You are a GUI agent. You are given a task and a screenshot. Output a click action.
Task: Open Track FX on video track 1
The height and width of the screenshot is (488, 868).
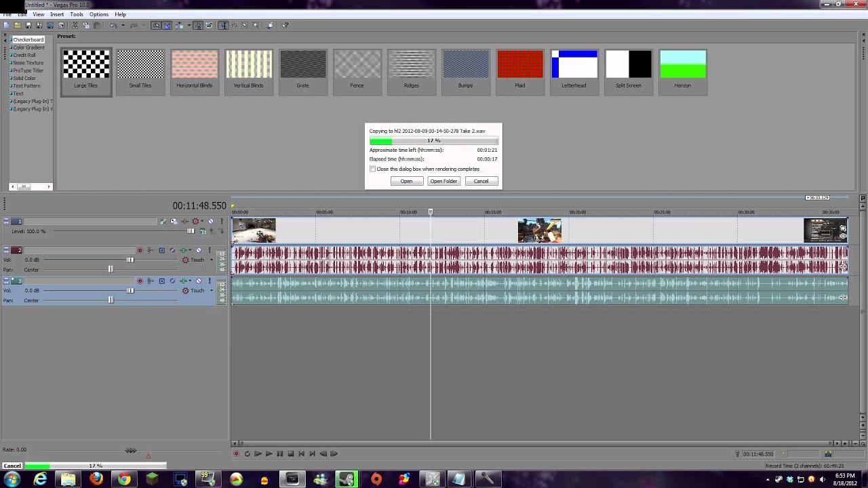click(x=184, y=222)
